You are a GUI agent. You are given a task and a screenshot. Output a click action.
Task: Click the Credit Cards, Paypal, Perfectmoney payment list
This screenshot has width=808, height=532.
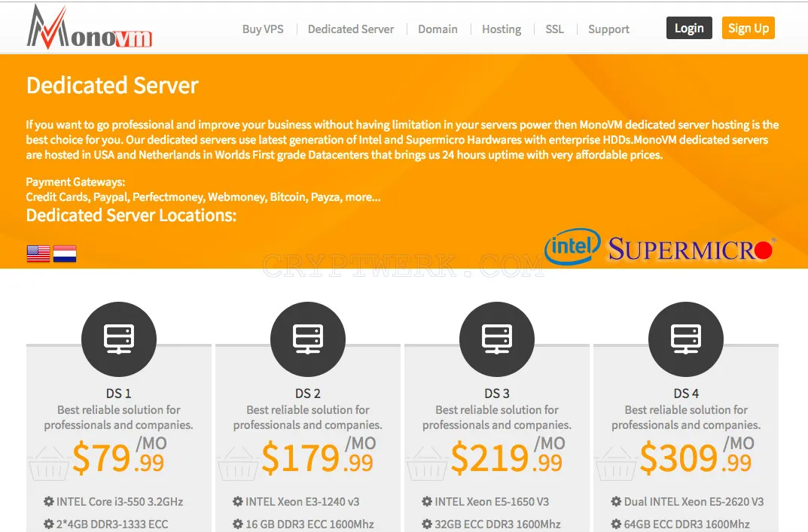tap(203, 197)
